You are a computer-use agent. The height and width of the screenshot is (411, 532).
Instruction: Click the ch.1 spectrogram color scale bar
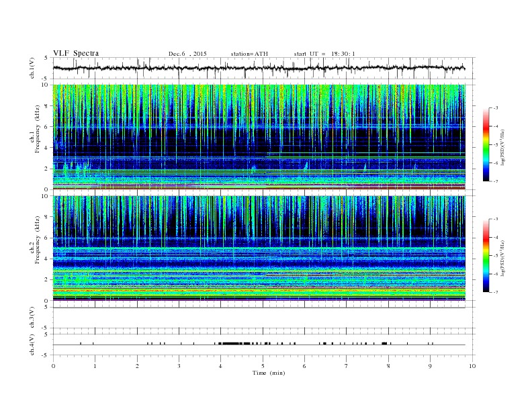point(486,145)
